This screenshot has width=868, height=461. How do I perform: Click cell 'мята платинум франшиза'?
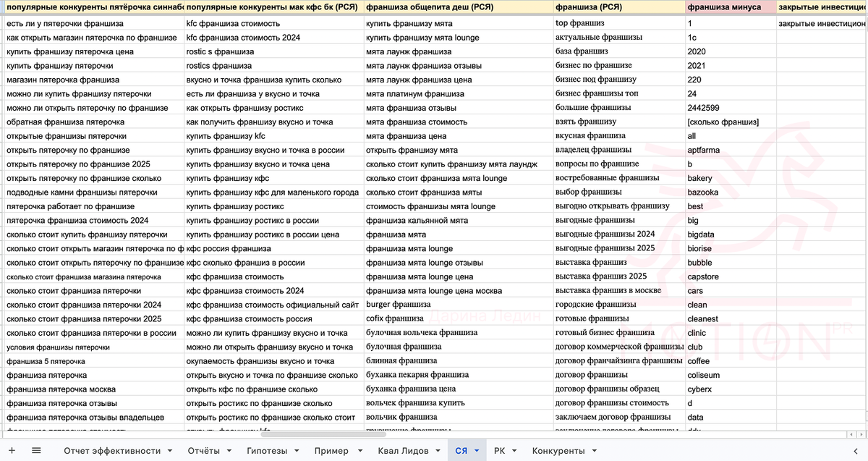(457, 94)
